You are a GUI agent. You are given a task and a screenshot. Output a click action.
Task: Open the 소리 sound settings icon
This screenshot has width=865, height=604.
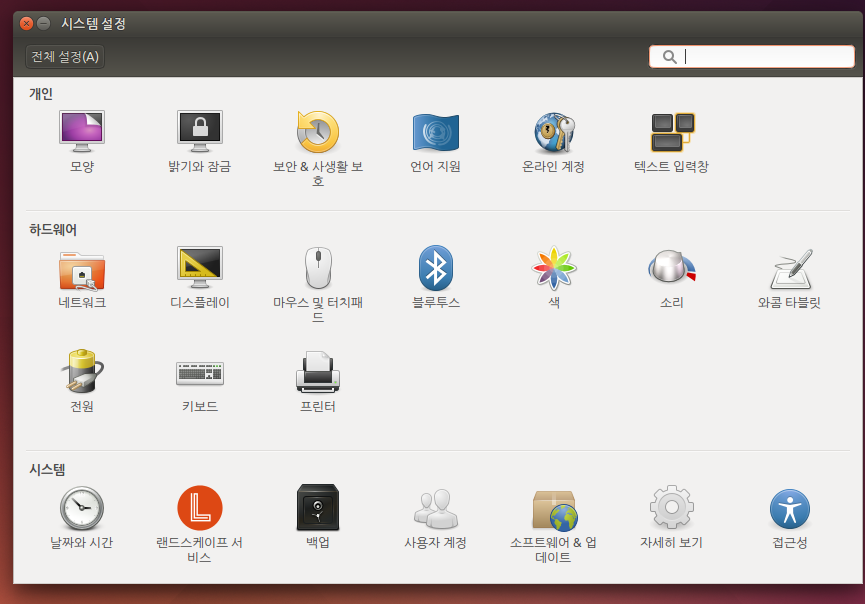click(x=672, y=267)
